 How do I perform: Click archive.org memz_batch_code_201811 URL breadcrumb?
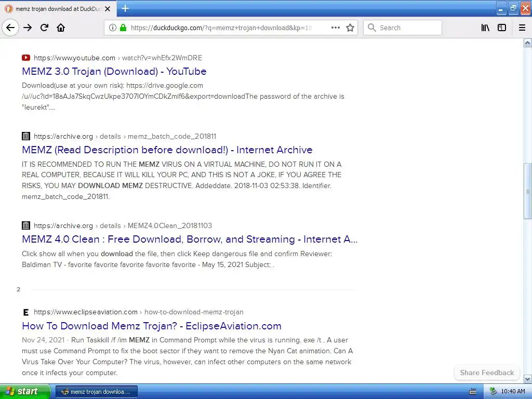(x=125, y=136)
